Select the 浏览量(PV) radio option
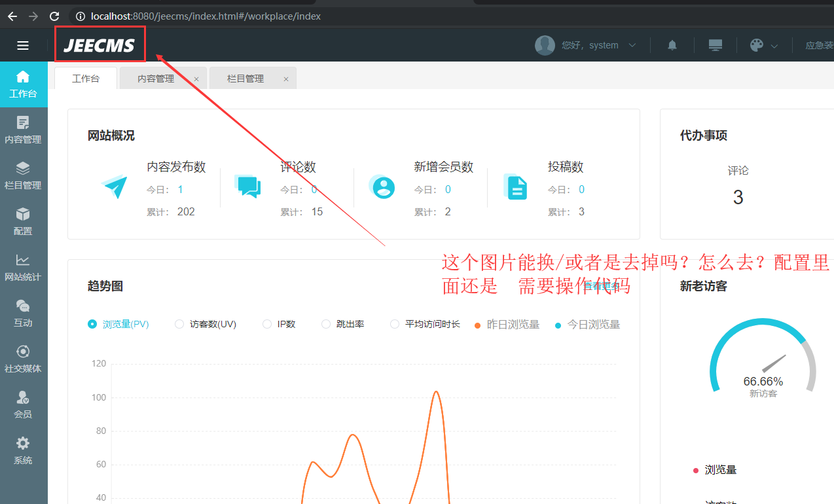Image resolution: width=834 pixels, height=504 pixels. click(x=118, y=324)
